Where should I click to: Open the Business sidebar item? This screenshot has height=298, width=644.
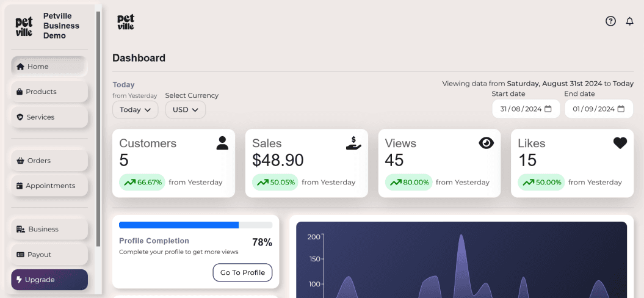(x=49, y=230)
